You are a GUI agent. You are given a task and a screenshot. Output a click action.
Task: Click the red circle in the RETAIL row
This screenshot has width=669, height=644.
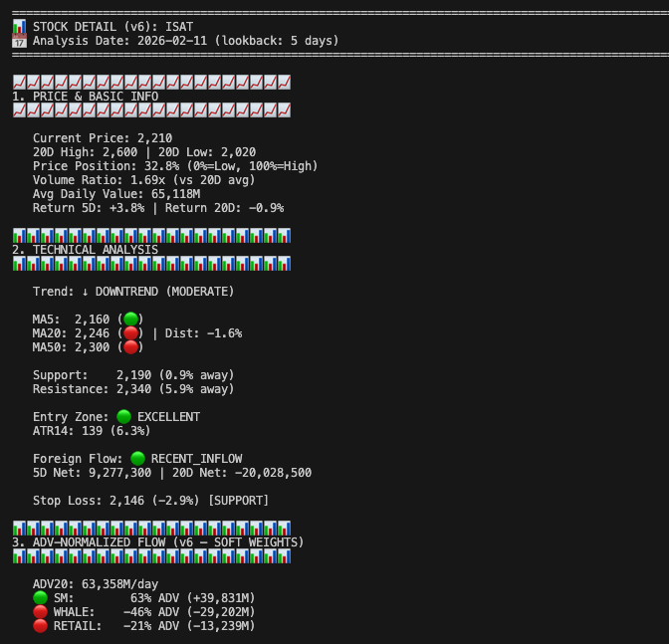(40, 625)
